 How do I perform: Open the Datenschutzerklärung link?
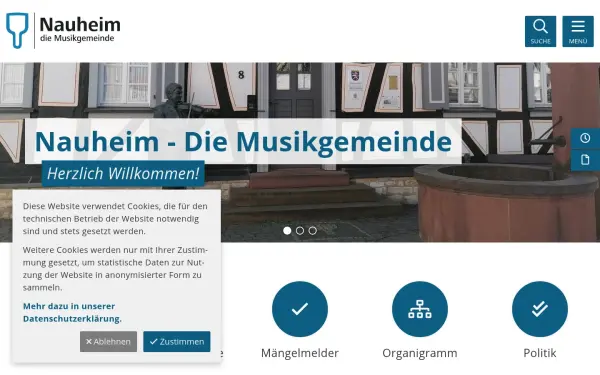pos(72,312)
